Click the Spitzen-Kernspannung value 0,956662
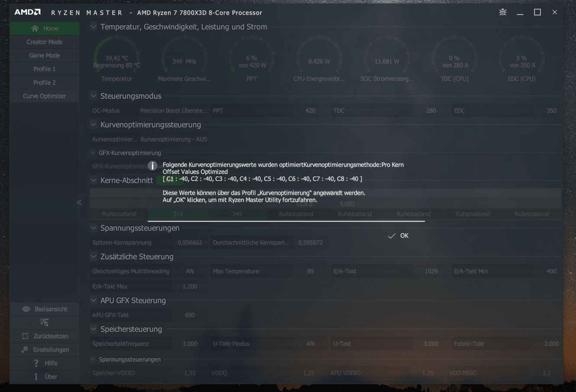 click(190, 243)
